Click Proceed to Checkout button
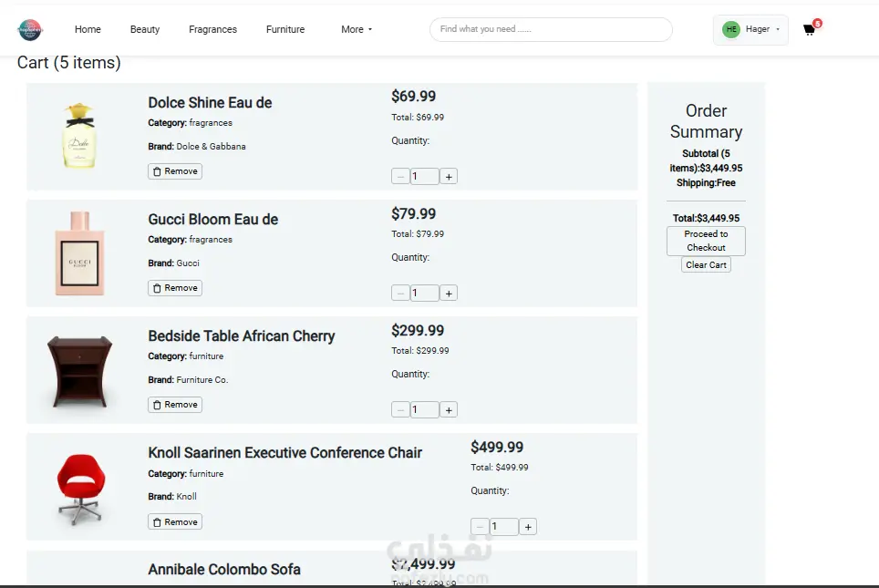The height and width of the screenshot is (588, 879). (706, 241)
